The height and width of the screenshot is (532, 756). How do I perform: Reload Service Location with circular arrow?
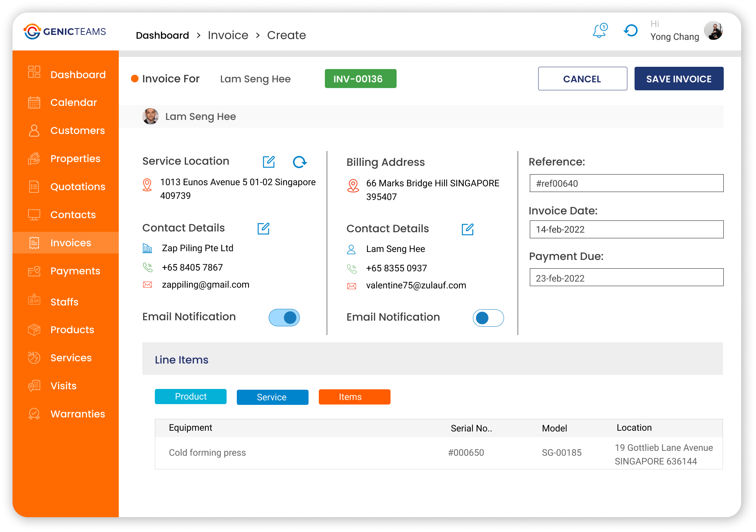(x=299, y=162)
